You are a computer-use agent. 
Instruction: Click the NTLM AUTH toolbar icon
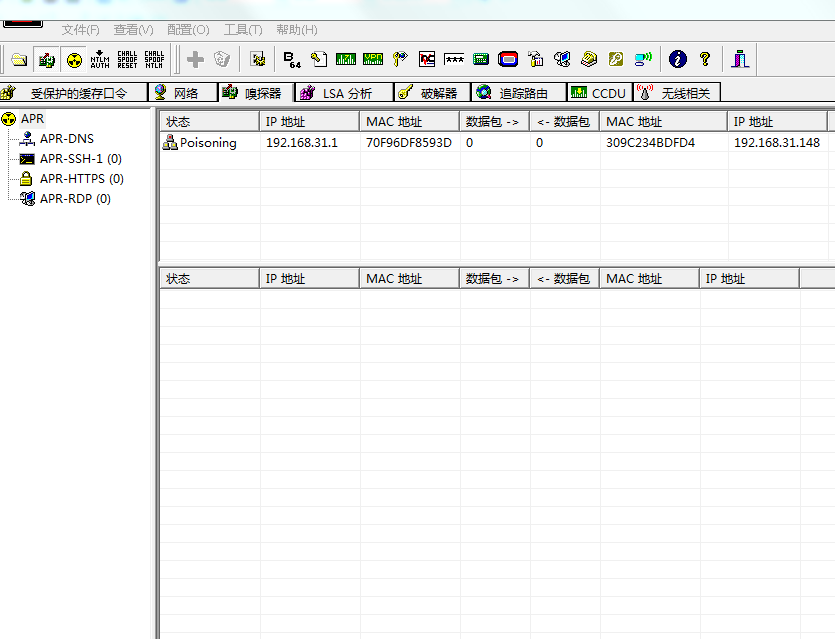click(100, 59)
